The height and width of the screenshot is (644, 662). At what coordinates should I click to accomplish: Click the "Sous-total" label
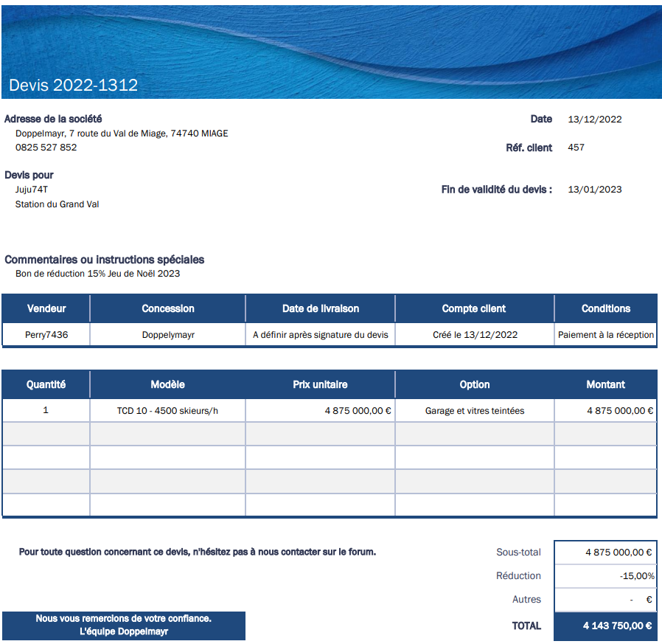pos(518,553)
